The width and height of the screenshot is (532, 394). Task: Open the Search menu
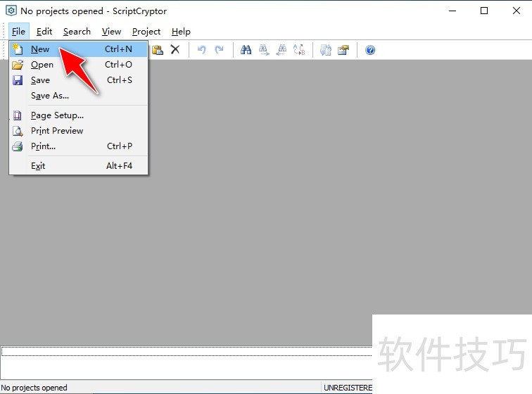(x=77, y=32)
